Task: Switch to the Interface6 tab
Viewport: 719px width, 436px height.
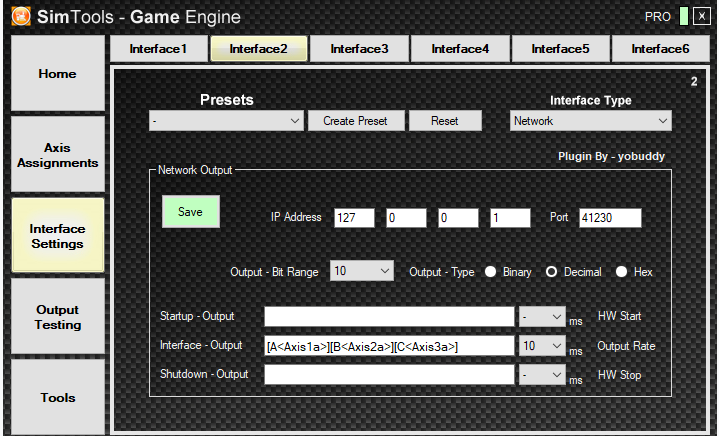Action: pos(660,49)
